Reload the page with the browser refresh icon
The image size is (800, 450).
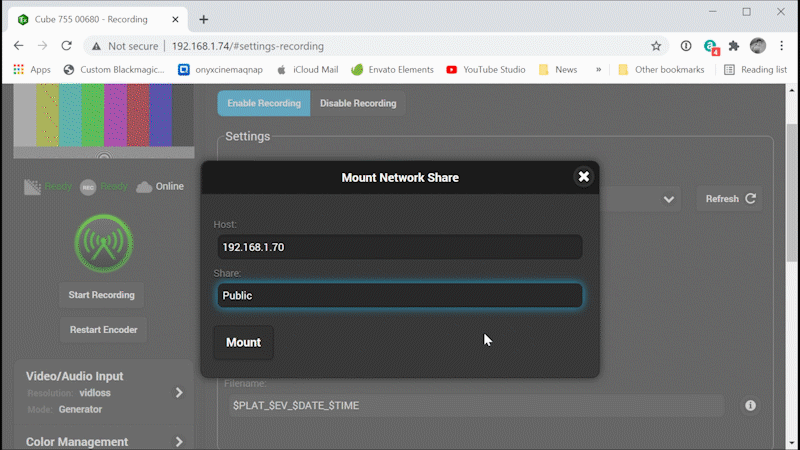67,46
